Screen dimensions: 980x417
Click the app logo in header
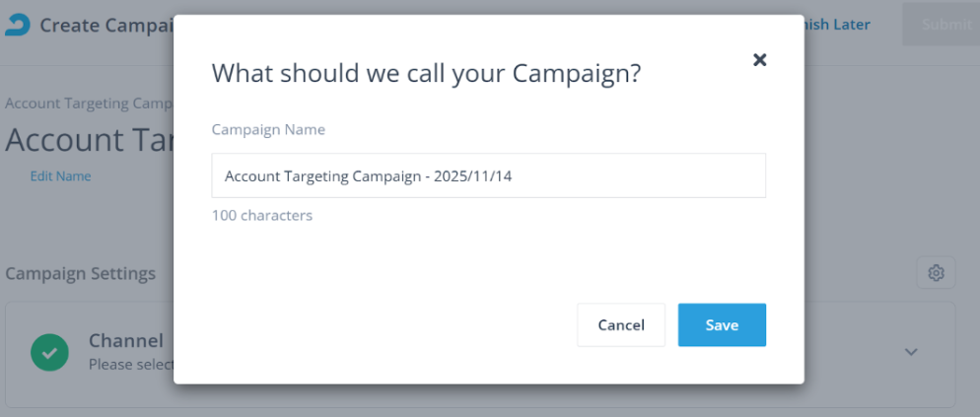(x=17, y=25)
